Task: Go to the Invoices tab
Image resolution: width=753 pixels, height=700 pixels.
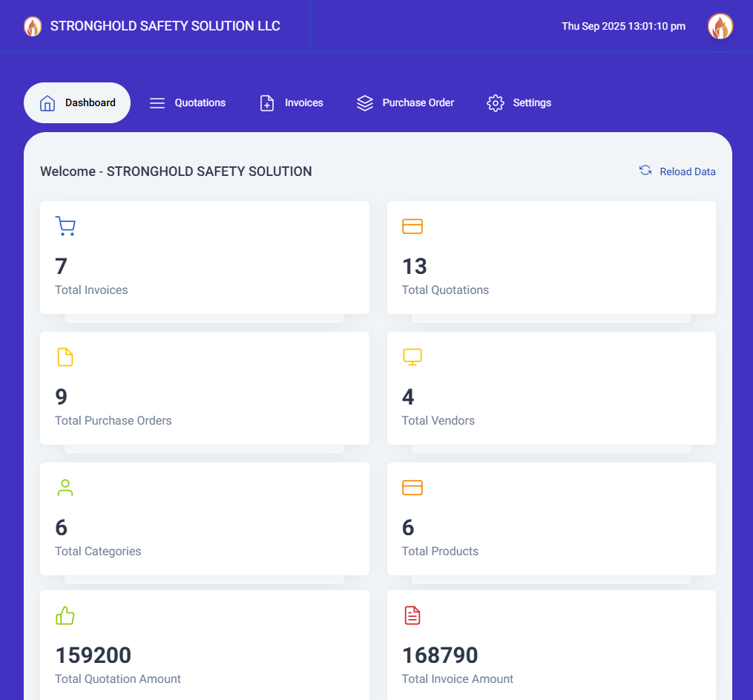Action: [292, 103]
